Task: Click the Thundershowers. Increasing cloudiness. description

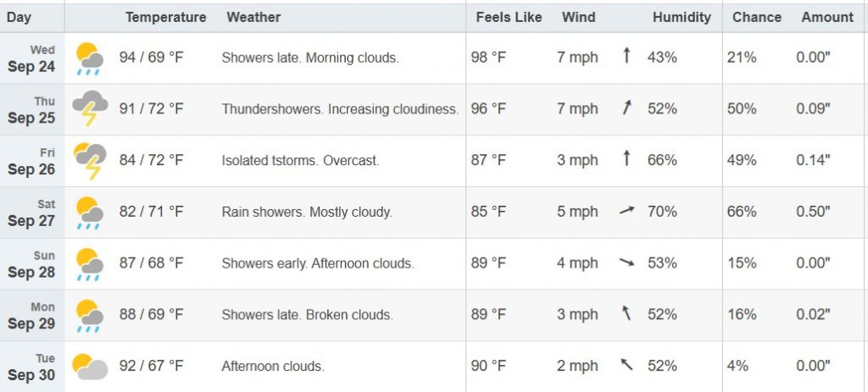Action: 340,109
